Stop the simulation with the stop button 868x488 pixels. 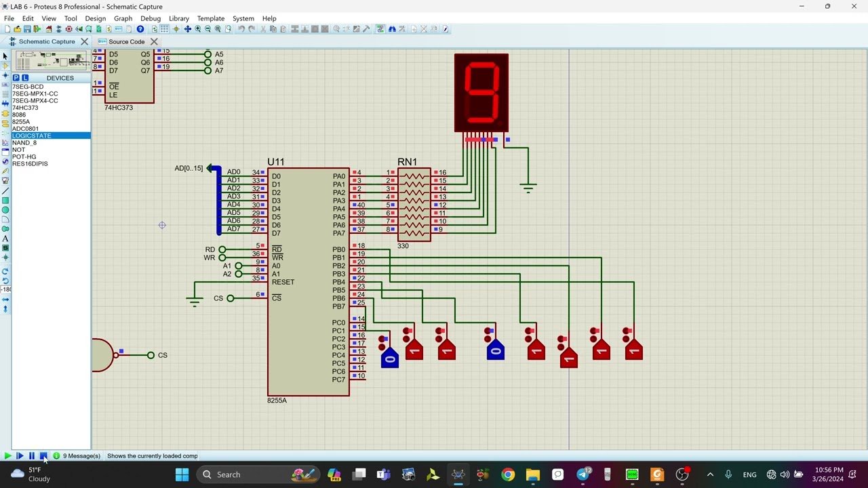click(x=43, y=456)
